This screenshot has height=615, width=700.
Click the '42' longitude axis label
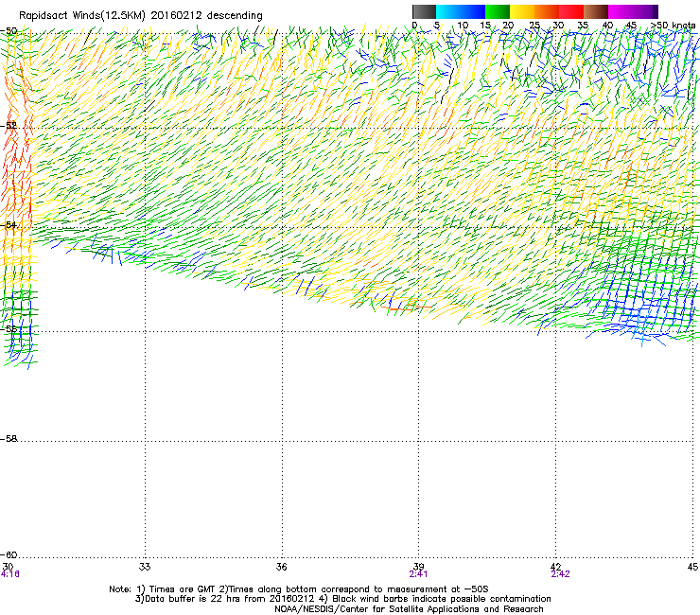click(555, 567)
